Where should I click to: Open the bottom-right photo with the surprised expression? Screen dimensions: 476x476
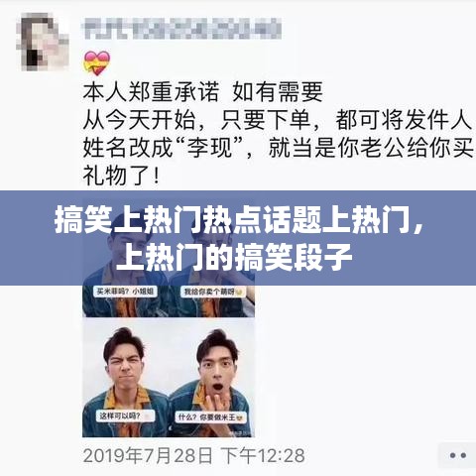point(211,378)
